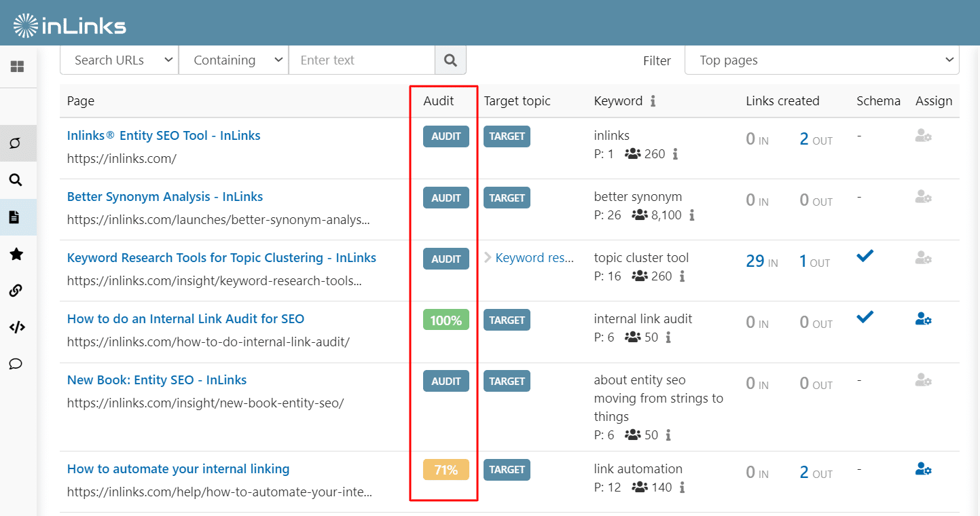Click TARGET button for automate internal linking row
This screenshot has width=980, height=516.
click(507, 470)
